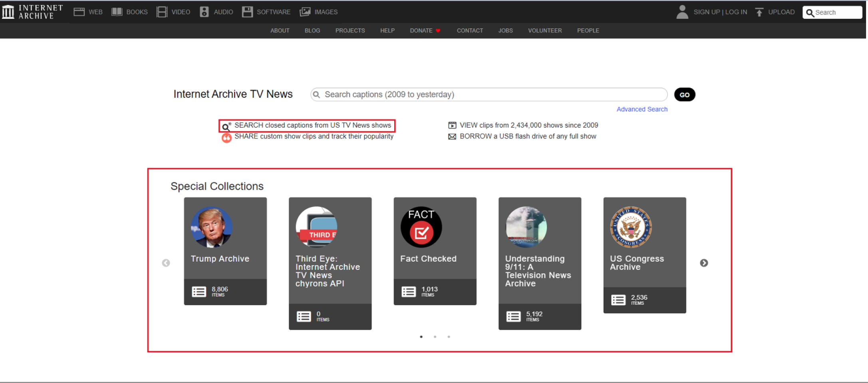868x383 pixels.
Task: Click the user avatar icon
Action: click(682, 12)
